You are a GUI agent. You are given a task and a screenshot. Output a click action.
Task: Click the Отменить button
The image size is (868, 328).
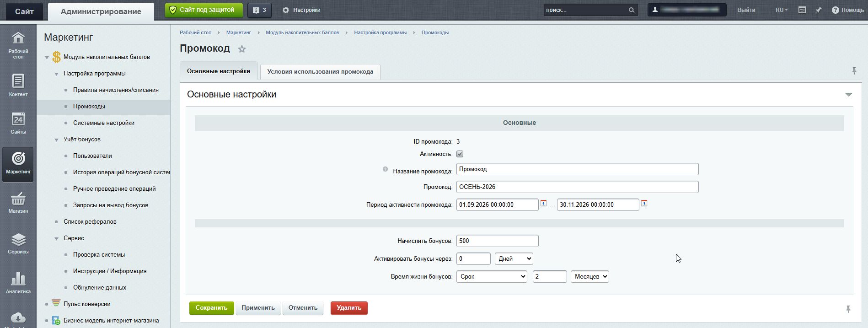click(303, 308)
